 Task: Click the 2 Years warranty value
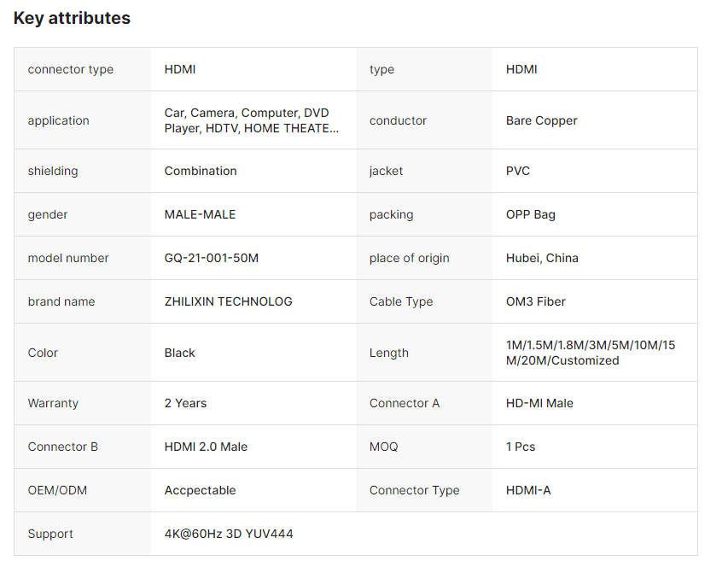pyautogui.click(x=185, y=403)
